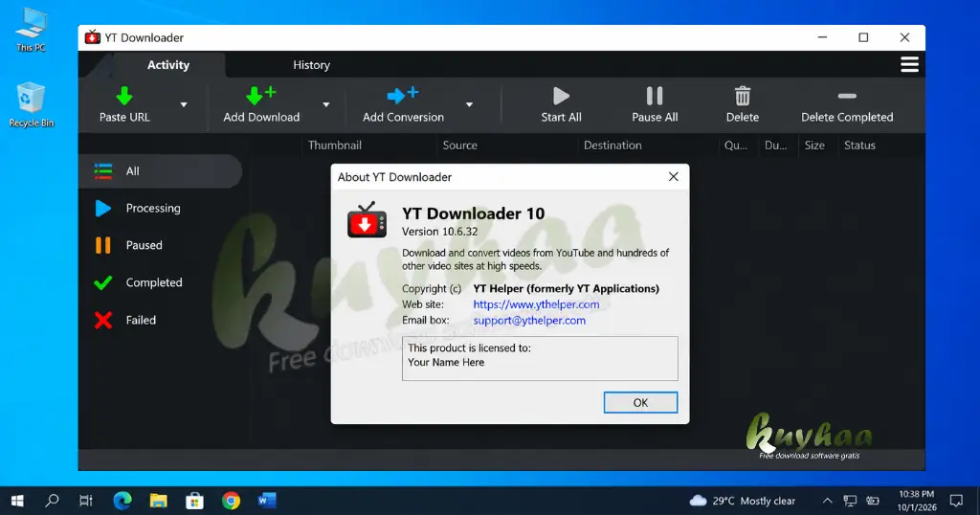This screenshot has height=515, width=980.
Task: Start all downloads with the play icon
Action: pyautogui.click(x=561, y=96)
